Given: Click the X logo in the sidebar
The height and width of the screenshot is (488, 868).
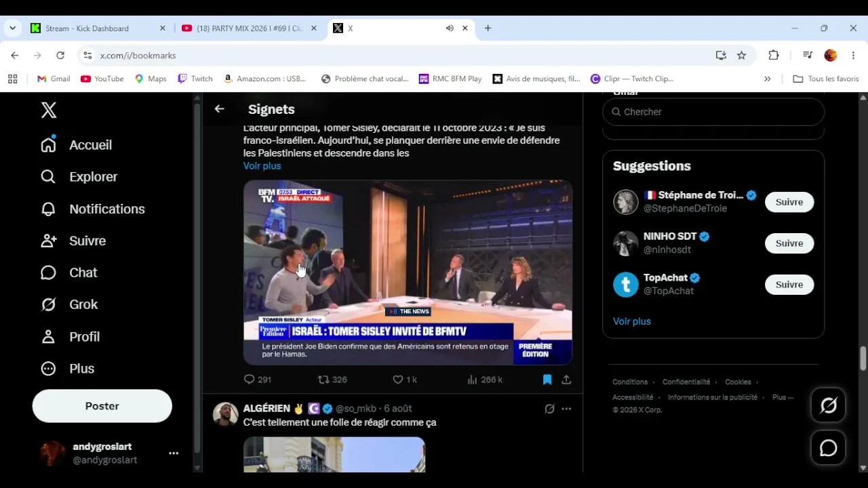Looking at the screenshot, I should pyautogui.click(x=49, y=110).
